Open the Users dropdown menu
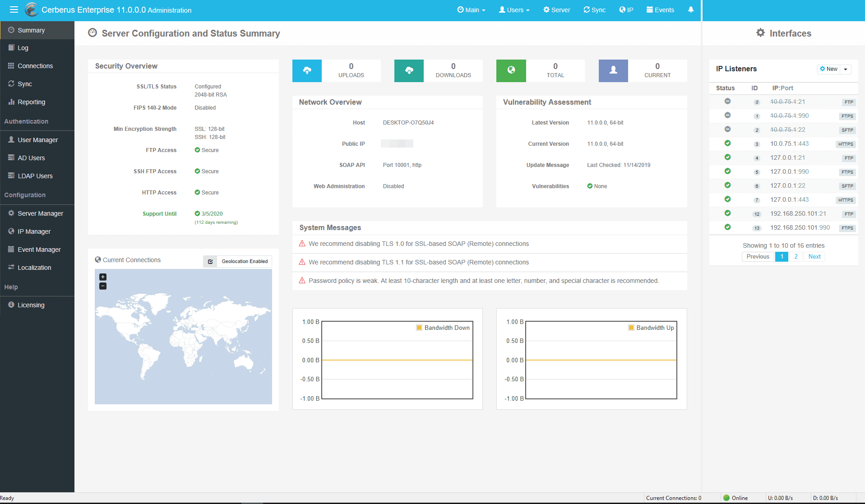This screenshot has height=504, width=865. [514, 10]
